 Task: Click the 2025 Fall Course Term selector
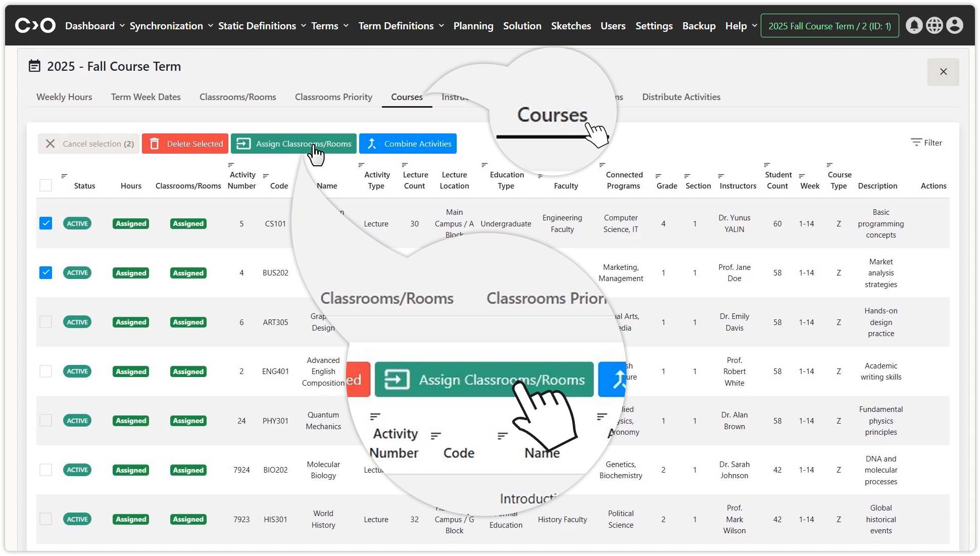coord(829,26)
